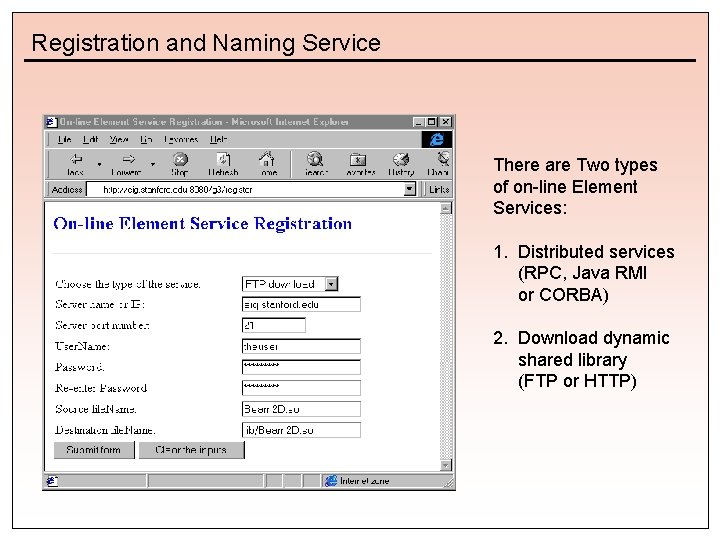Open the Edit menu
This screenshot has height=540, width=720.
click(x=90, y=139)
